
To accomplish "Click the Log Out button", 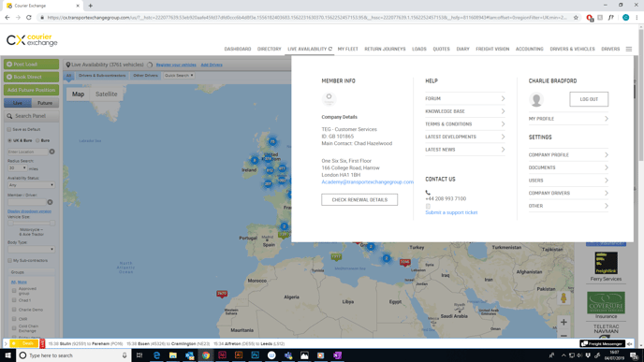I will coord(589,99).
